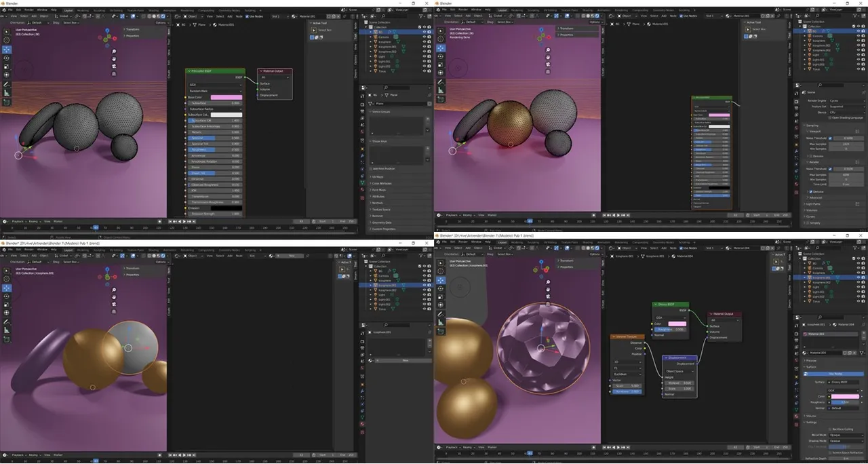This screenshot has height=464, width=868.
Task: Click New material button in the empty properties panel
Action: pyautogui.click(x=405, y=361)
